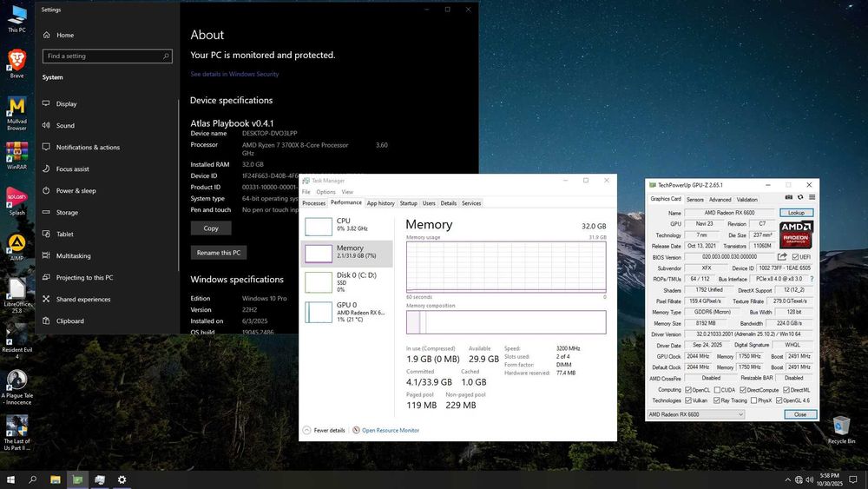Select Disk 0 (C: D:) performance item
Viewport: 868px width, 489px height.
tap(346, 282)
